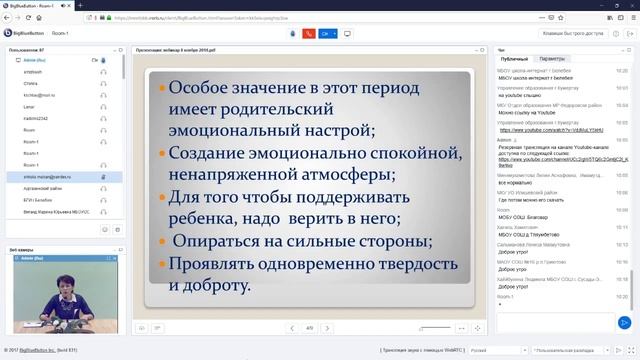Open a new browser tab

tap(80, 5)
